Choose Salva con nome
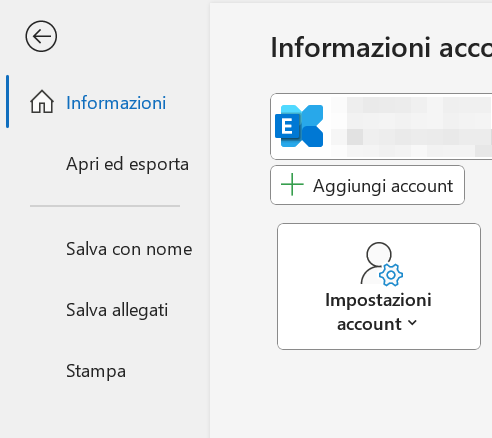This screenshot has height=438, width=492. [x=129, y=249]
